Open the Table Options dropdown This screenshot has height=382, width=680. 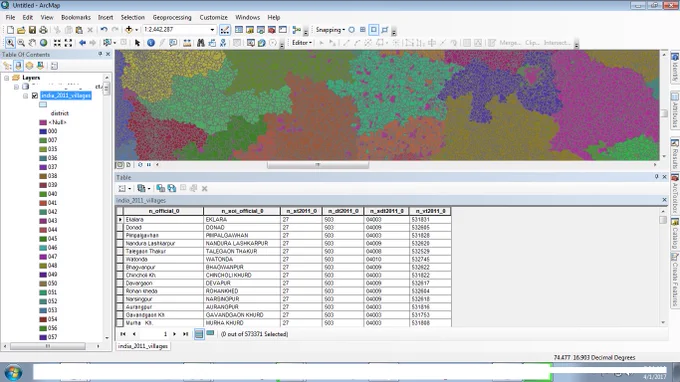[x=124, y=189]
